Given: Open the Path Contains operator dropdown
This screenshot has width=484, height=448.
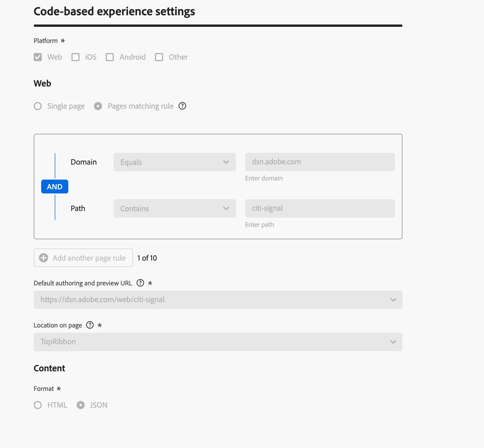Looking at the screenshot, I should pos(175,208).
